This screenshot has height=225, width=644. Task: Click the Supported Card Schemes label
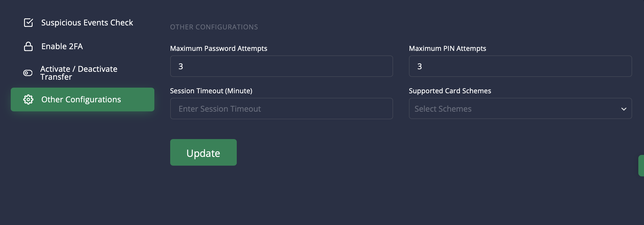coord(450,91)
